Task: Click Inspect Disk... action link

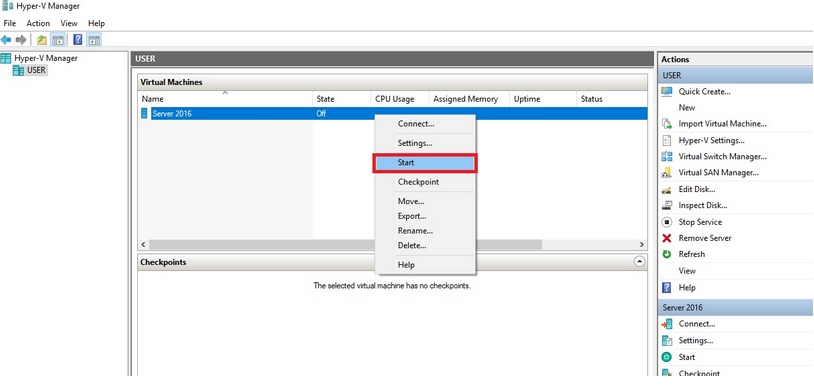Action: [x=702, y=205]
